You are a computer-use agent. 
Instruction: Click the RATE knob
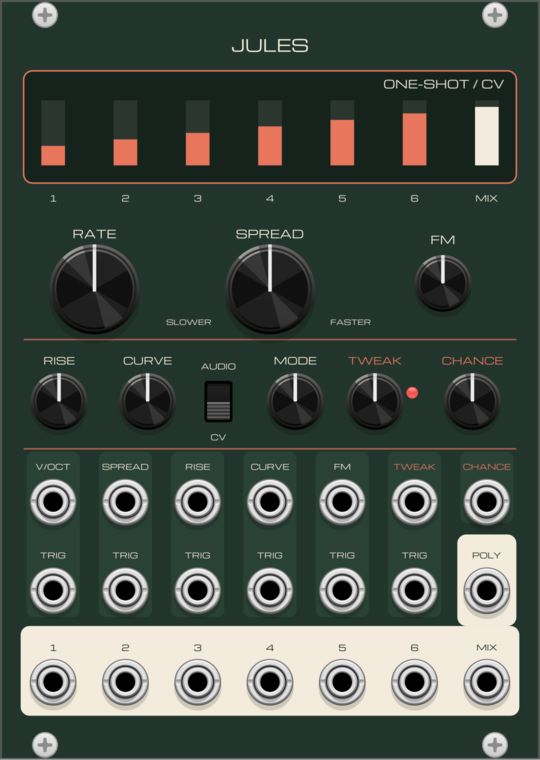95,289
